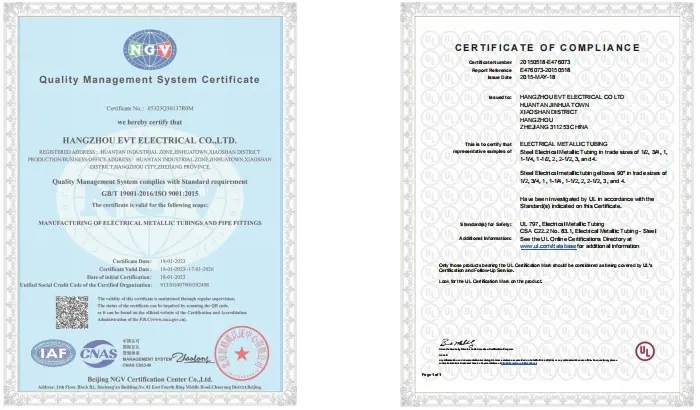
Task: Click the 'Certificate Valid Date:' row
Action: point(156,269)
